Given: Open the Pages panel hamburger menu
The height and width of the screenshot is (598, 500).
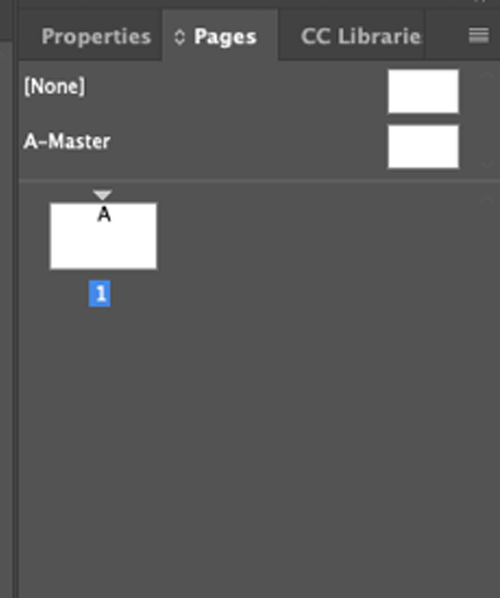Looking at the screenshot, I should click(x=479, y=36).
